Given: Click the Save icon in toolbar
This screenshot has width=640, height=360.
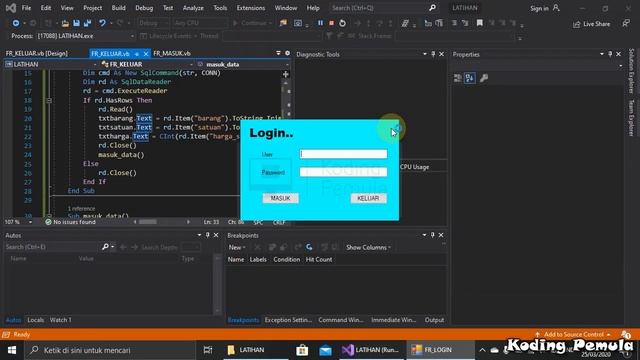Looking at the screenshot, I should pos(76,23).
